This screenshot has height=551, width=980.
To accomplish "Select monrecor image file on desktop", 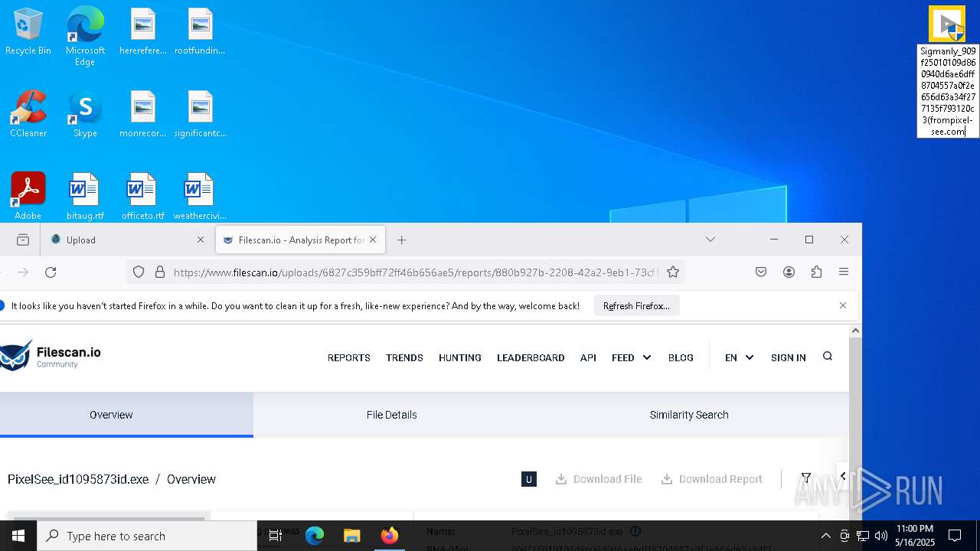I will [142, 115].
